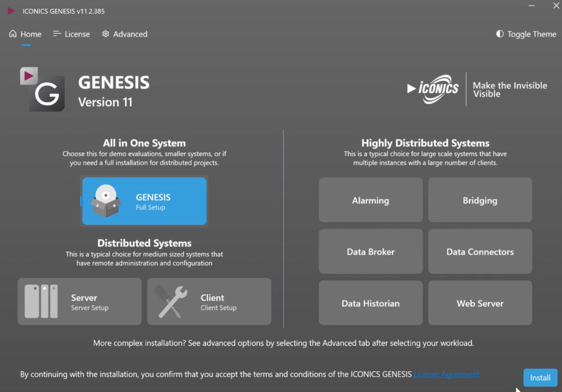562x392 pixels.
Task: Select the Data Broker workload
Action: click(x=370, y=252)
